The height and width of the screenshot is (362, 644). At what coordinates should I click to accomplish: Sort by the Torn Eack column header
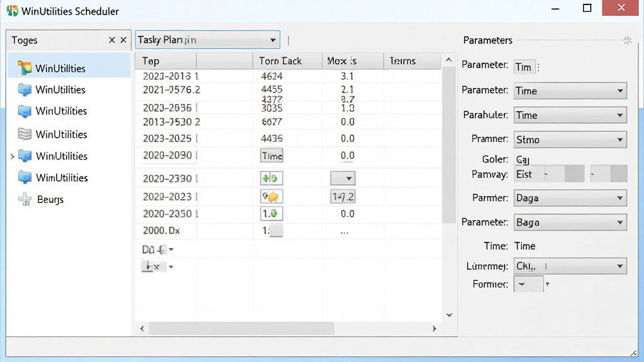[287, 61]
